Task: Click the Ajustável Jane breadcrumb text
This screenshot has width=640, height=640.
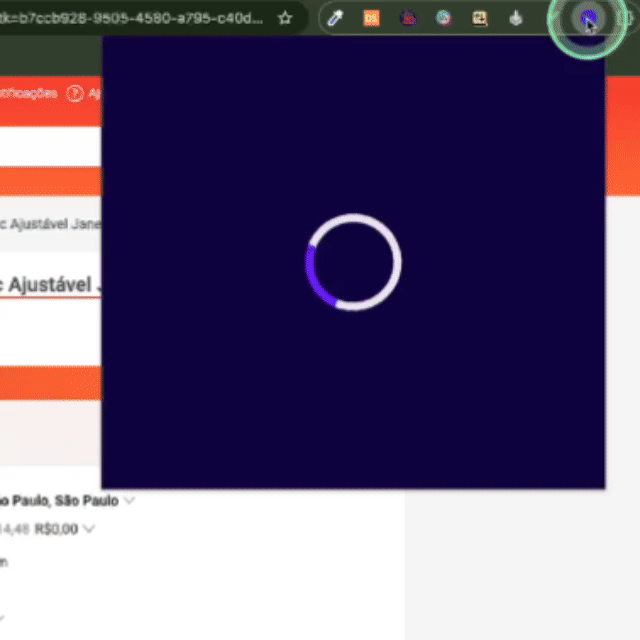Action: [50, 224]
